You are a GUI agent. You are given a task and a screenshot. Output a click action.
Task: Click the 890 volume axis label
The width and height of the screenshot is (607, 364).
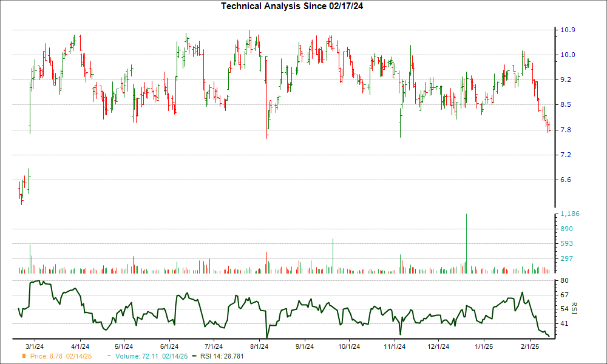coord(567,229)
